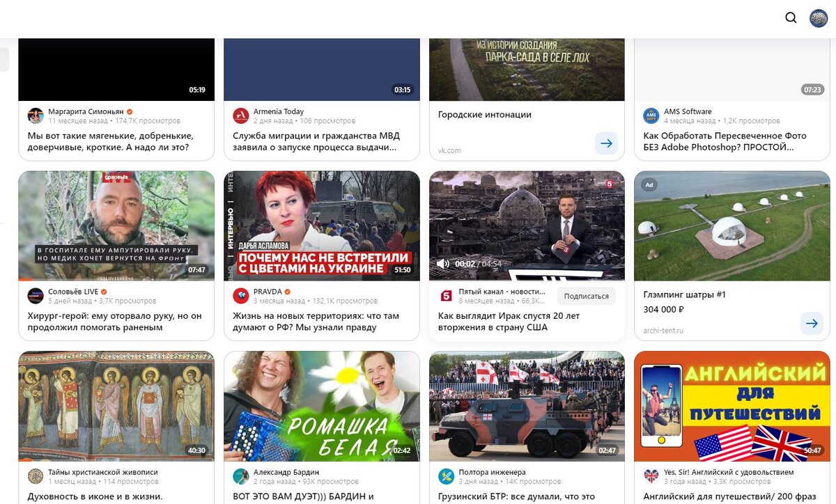The height and width of the screenshot is (504, 836).
Task: Open Соловьёв LIVE channel avatar
Action: (x=36, y=296)
